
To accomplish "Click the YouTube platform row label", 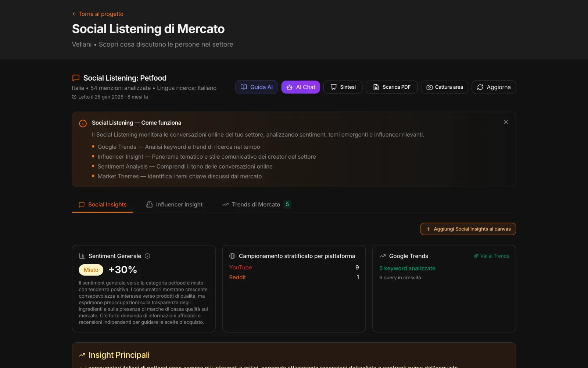I will pyautogui.click(x=241, y=268).
